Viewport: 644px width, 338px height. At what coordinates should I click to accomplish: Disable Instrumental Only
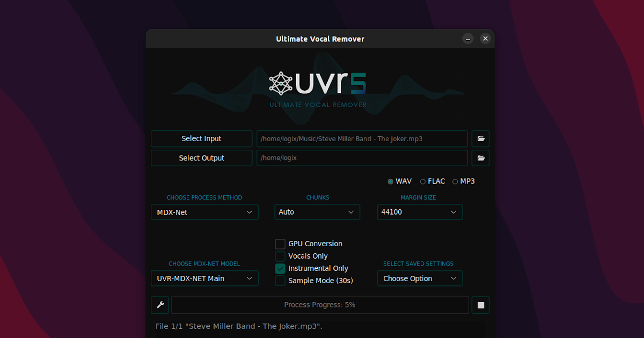tap(280, 268)
